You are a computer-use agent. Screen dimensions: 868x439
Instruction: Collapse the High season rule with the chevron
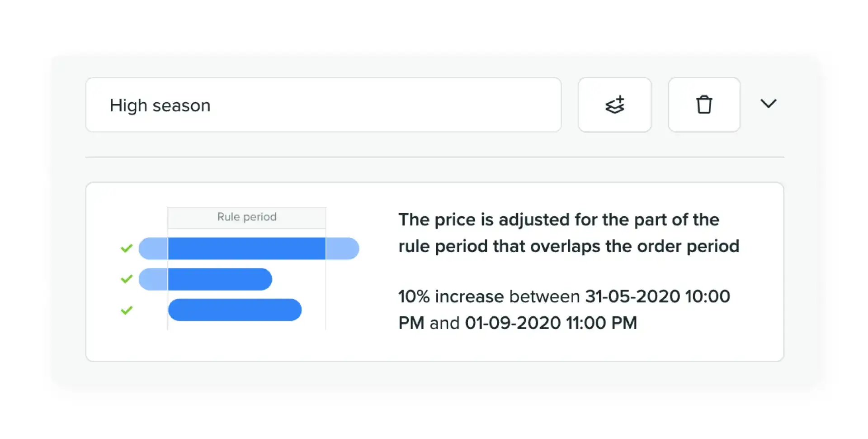tap(768, 104)
